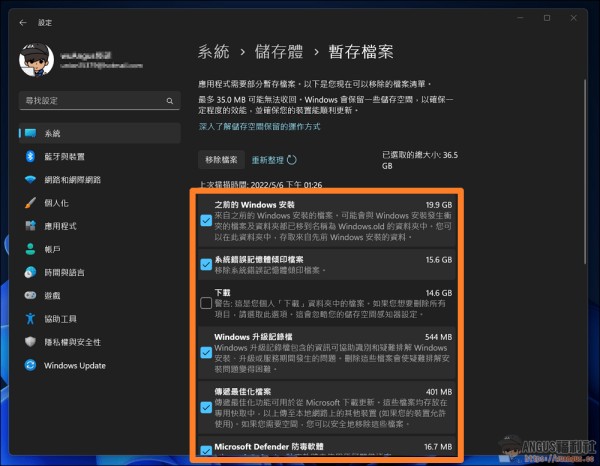Check the 下載 checkbox

pyautogui.click(x=206, y=303)
